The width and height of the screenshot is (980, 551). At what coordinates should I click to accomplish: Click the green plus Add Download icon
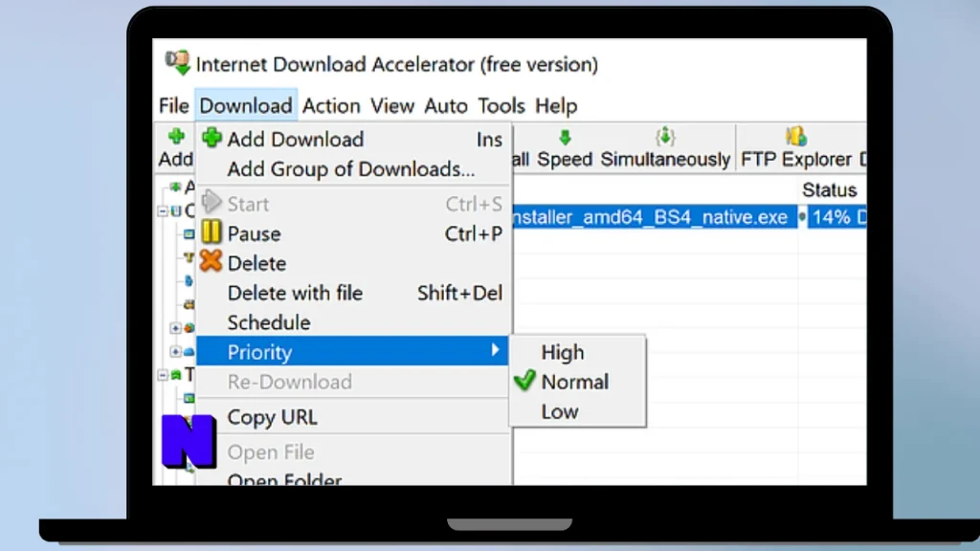212,138
